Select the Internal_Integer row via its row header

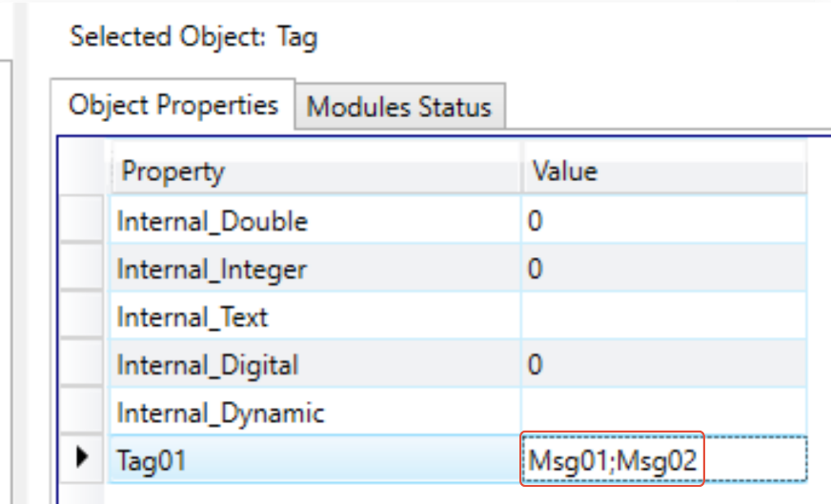(84, 270)
